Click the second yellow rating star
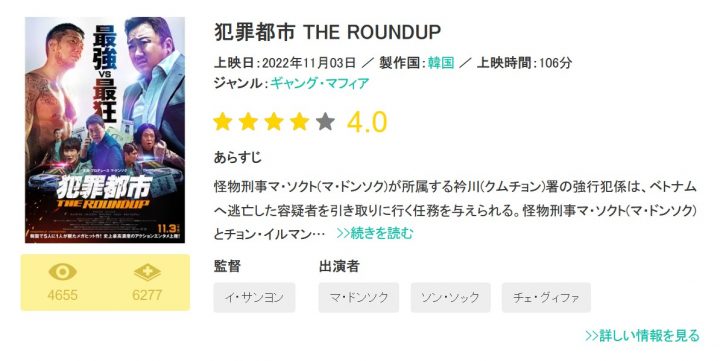The height and width of the screenshot is (361, 720). (x=248, y=122)
